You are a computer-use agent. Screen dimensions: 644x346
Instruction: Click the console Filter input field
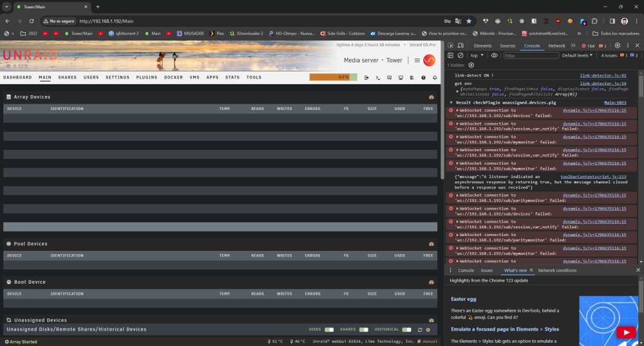point(531,55)
